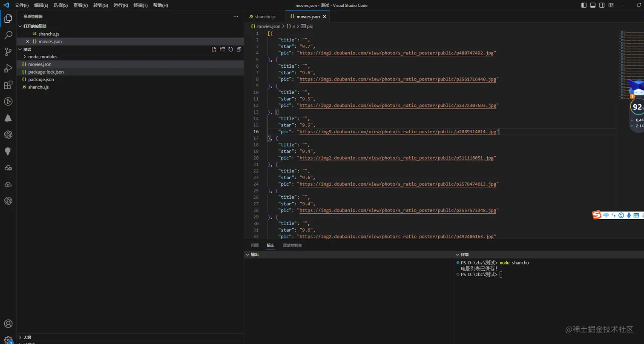
Task: Toggle the secondary sidebar layout button
Action: (x=602, y=5)
